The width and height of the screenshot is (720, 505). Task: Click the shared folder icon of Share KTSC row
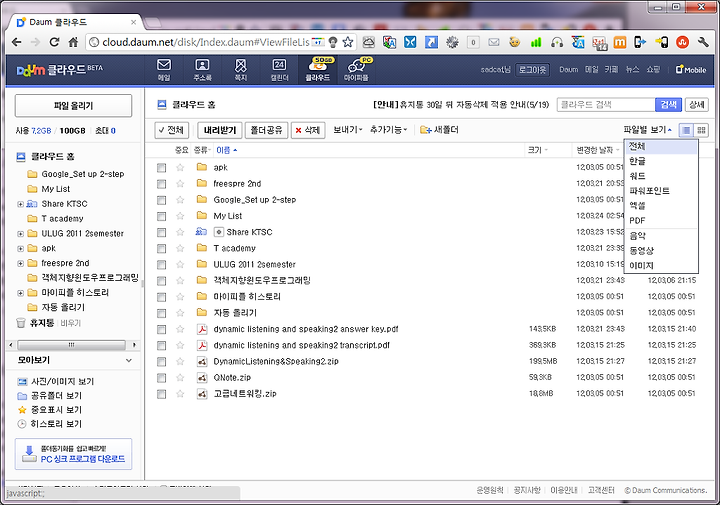pos(201,232)
